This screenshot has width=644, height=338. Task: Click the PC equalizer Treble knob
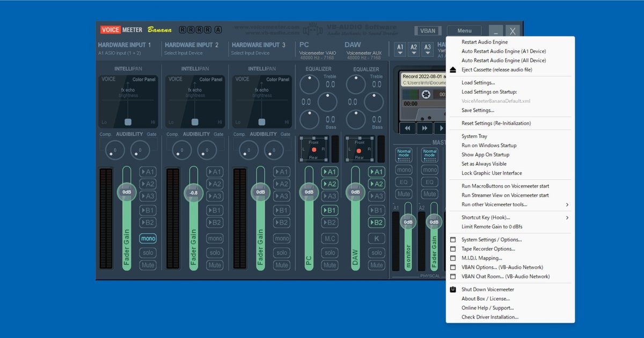click(x=309, y=84)
